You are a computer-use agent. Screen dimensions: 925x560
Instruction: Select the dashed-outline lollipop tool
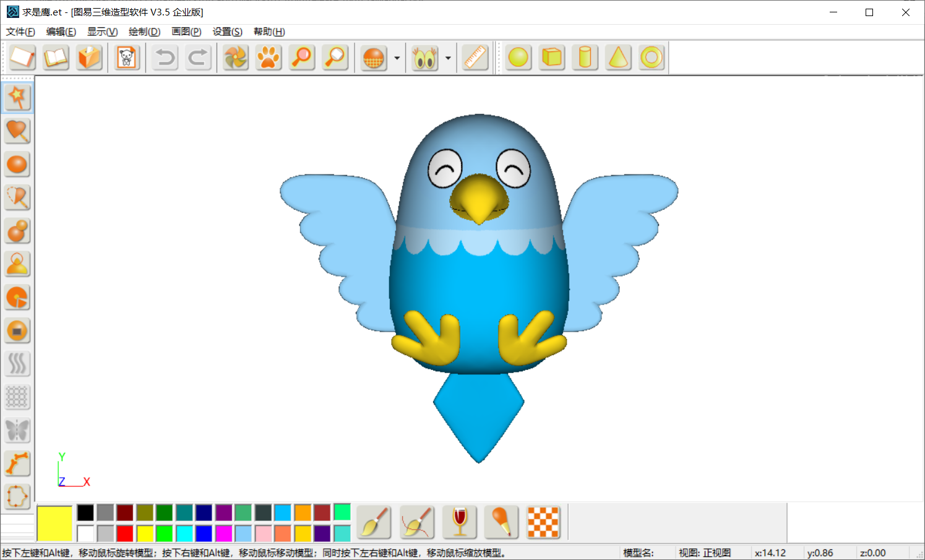17,197
